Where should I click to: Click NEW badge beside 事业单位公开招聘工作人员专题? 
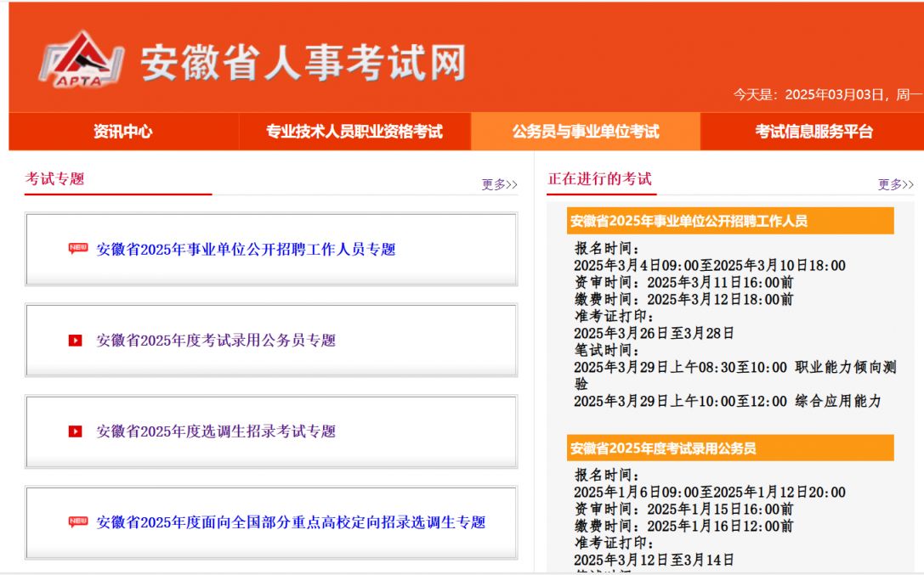[78, 249]
